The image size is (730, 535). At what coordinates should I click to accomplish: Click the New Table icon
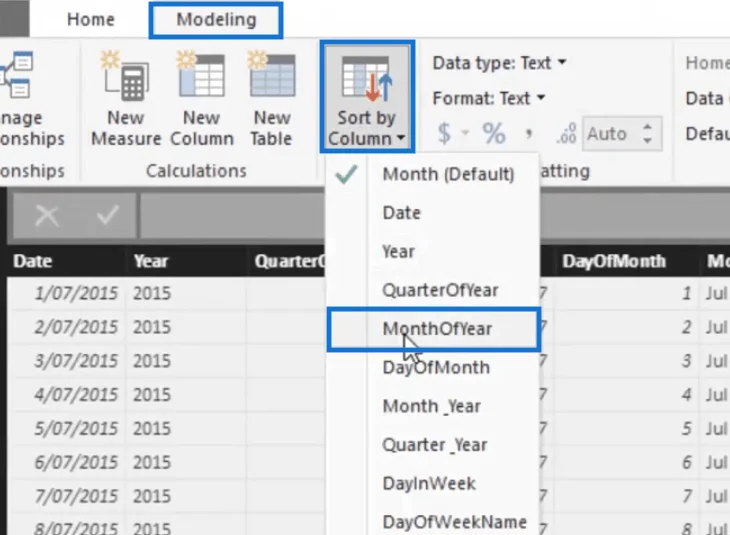[x=271, y=74]
